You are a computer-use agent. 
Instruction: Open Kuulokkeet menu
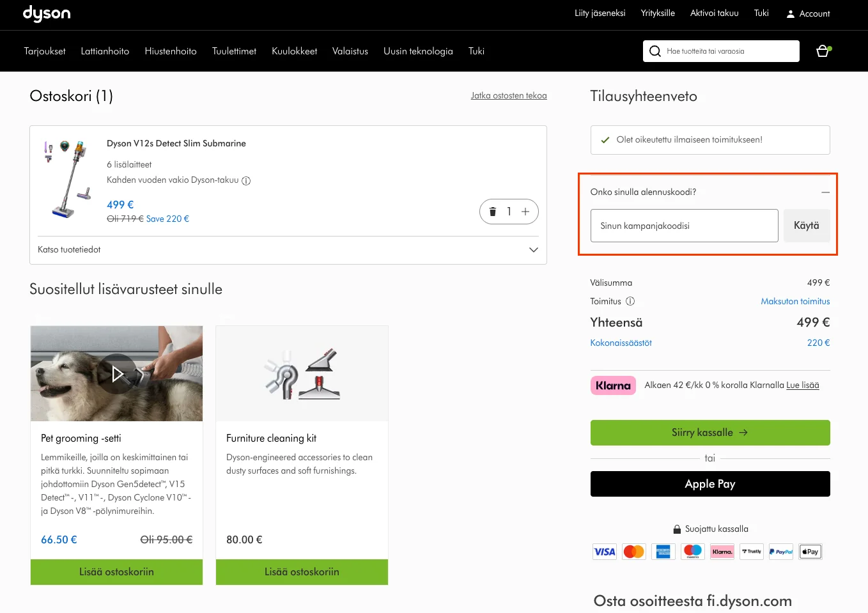(x=294, y=51)
